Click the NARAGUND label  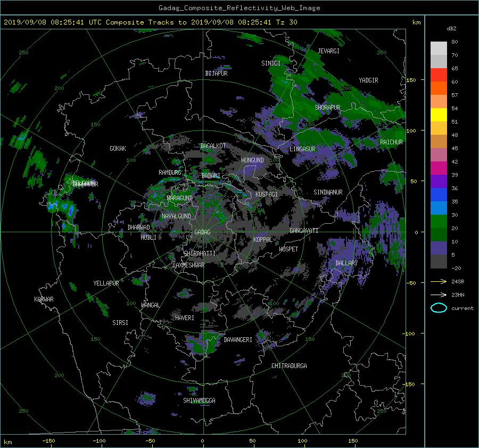coord(180,198)
